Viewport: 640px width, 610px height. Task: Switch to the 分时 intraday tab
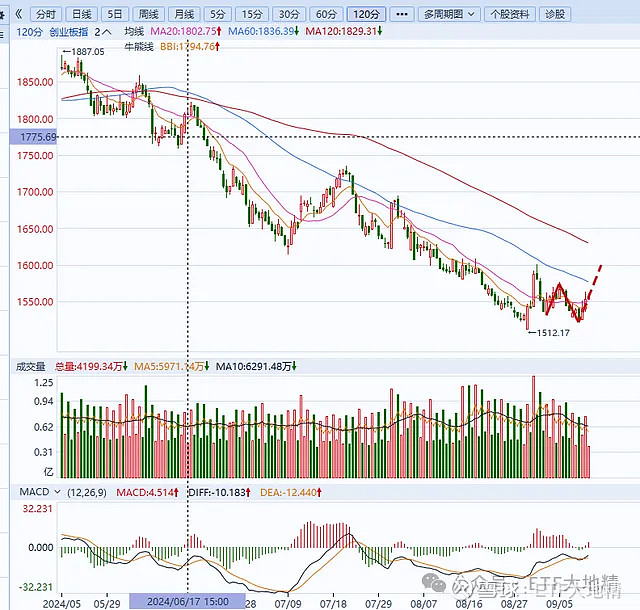click(46, 14)
